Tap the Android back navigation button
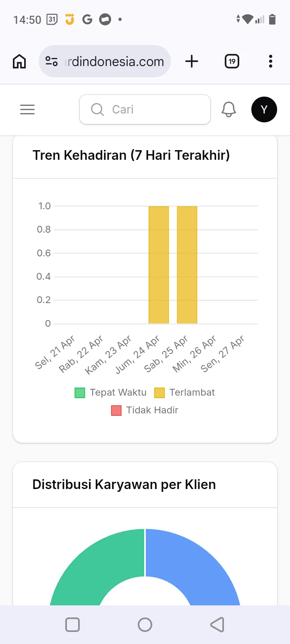Viewport: 290px width, 644px height. 217,625
